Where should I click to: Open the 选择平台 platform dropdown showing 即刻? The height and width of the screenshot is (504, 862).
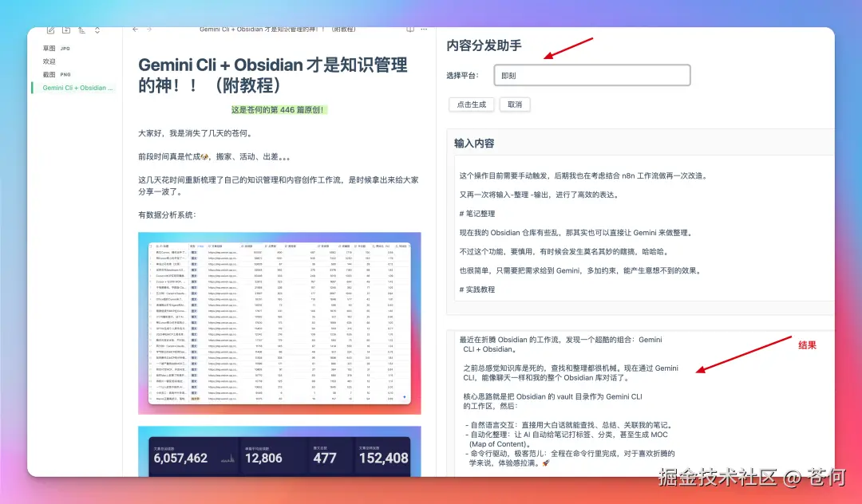[x=592, y=74]
